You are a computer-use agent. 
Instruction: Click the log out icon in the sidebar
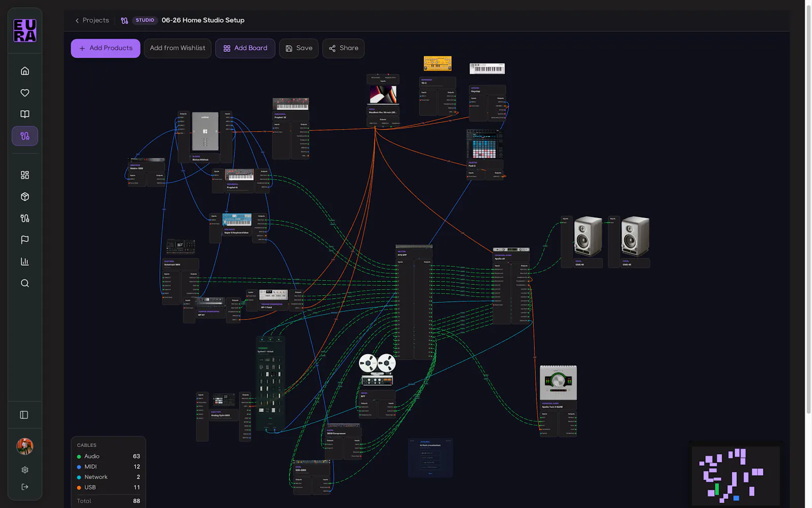25,487
